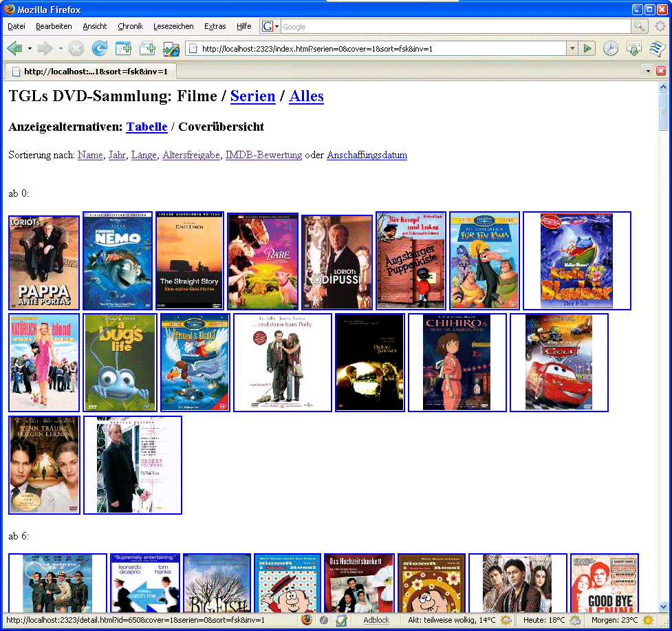The height and width of the screenshot is (631, 672).
Task: Open the Wenn Träume fliegen lernen cover
Action: [x=44, y=465]
